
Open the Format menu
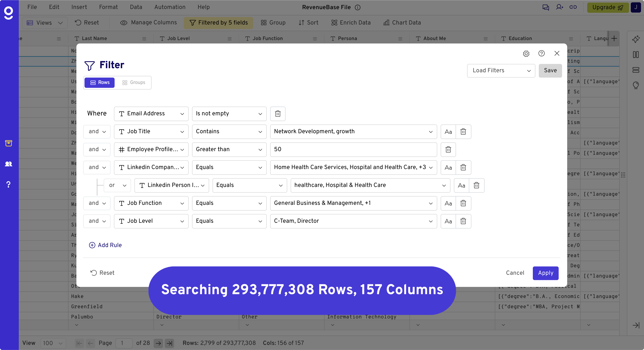point(108,7)
